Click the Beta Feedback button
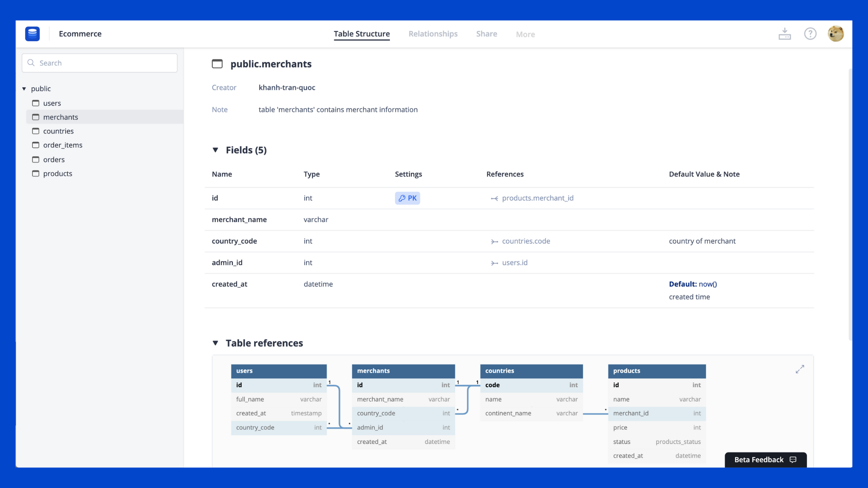 765,459
